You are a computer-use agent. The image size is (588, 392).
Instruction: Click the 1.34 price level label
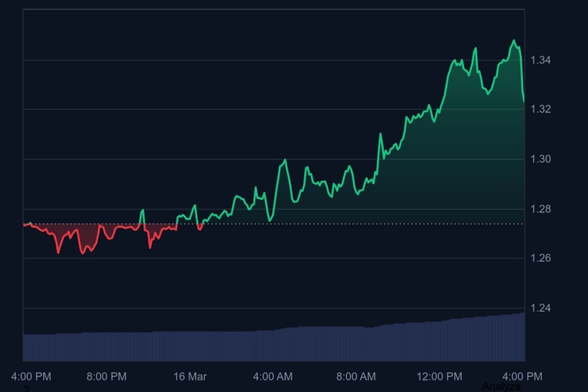540,59
